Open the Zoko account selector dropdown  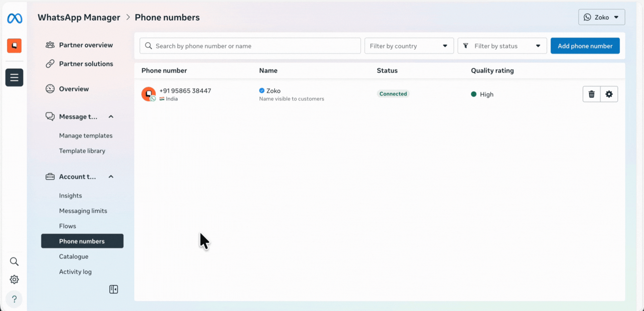tap(601, 17)
